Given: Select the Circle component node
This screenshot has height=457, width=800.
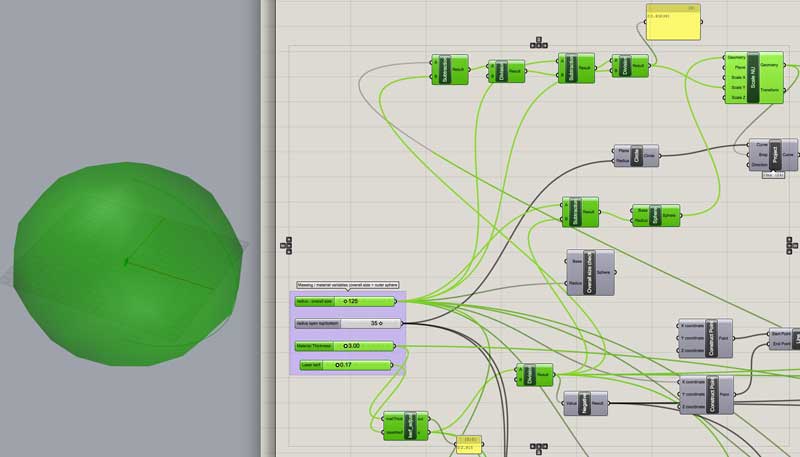Looking at the screenshot, I should (636, 156).
